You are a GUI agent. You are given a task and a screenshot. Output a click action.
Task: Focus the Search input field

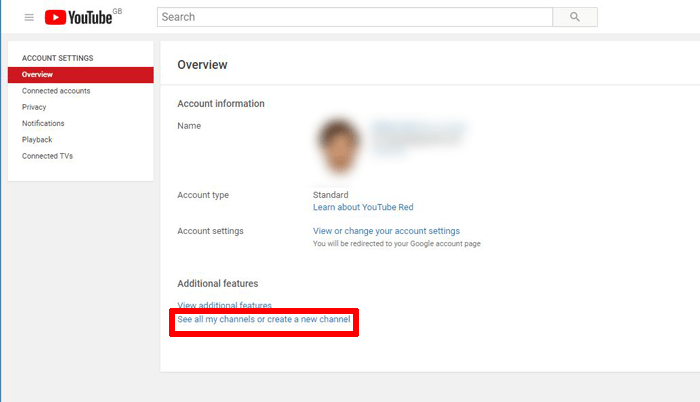pyautogui.click(x=355, y=17)
